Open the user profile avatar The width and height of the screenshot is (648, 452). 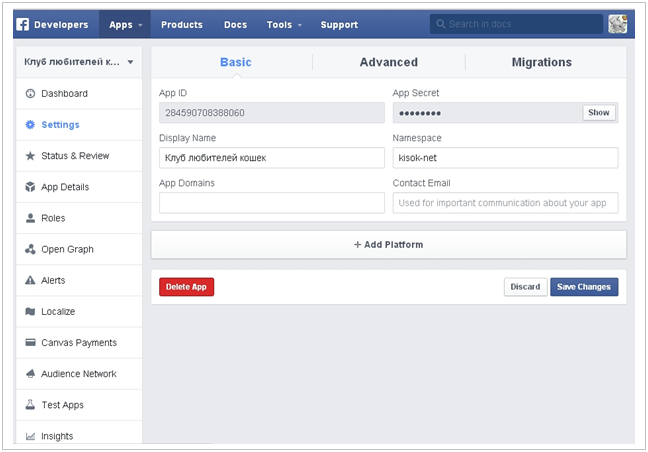(617, 24)
